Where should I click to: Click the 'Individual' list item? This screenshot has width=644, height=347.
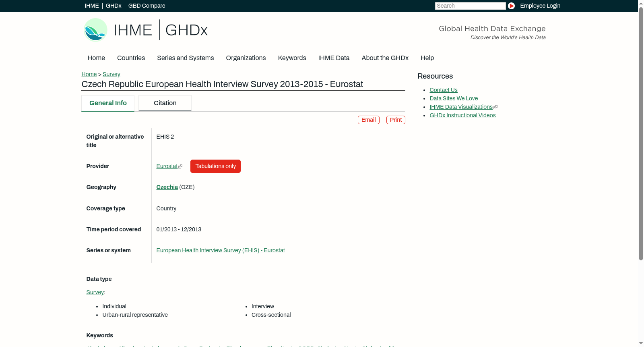pos(114,306)
